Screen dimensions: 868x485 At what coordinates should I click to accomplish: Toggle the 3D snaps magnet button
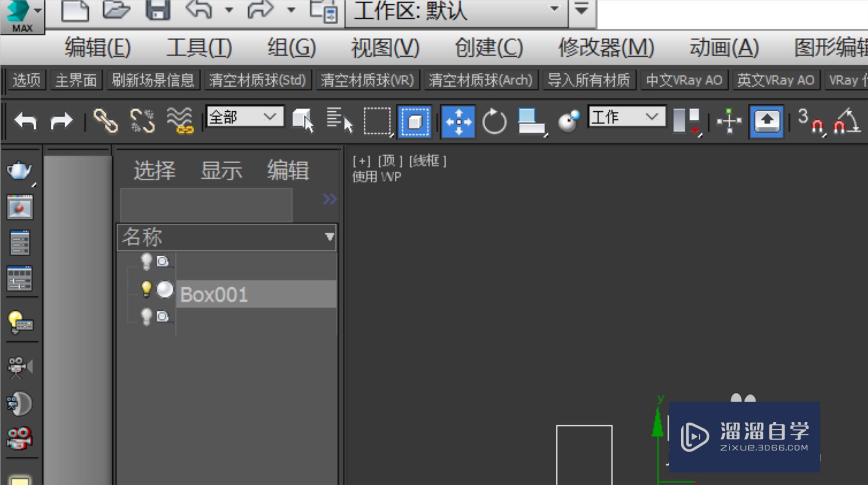coord(811,121)
